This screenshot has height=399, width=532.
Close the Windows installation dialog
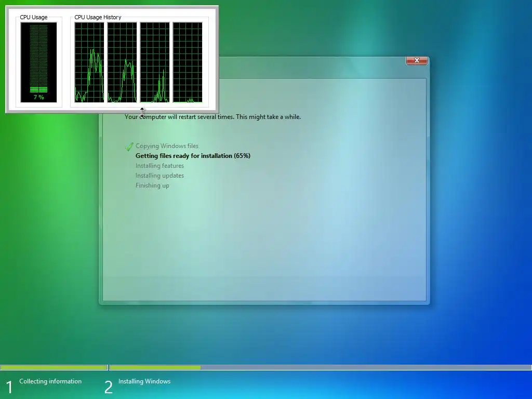[417, 60]
